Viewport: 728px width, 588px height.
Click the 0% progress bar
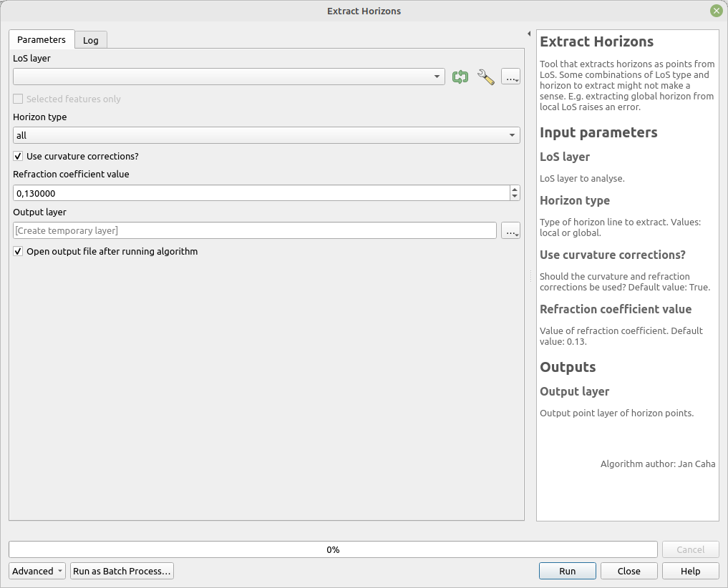[x=333, y=549]
